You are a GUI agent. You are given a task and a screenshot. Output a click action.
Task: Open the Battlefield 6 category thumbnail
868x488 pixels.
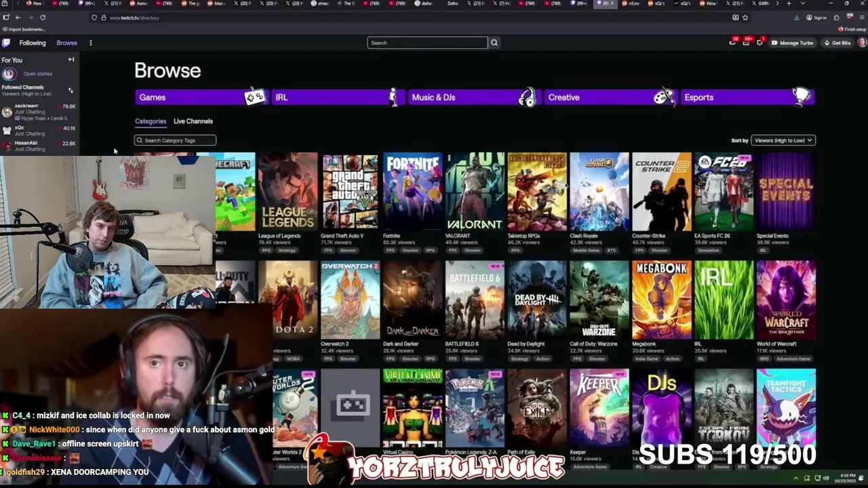475,300
